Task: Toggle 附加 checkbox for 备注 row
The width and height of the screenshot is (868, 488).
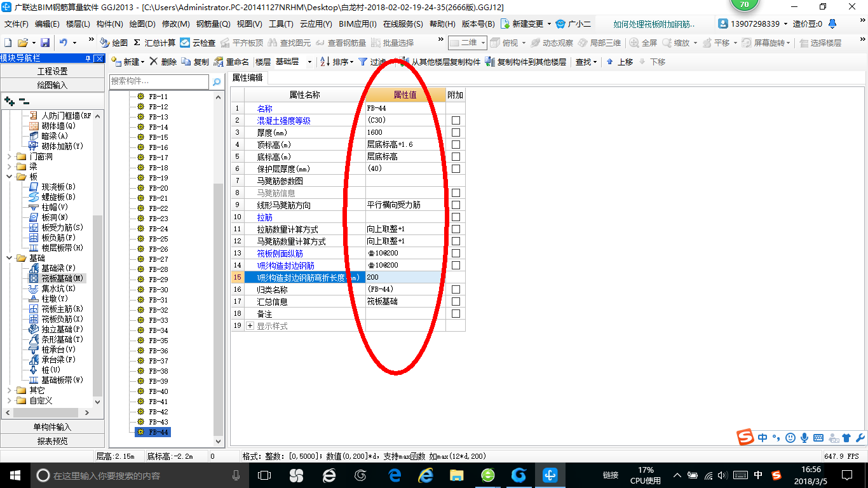Action: coord(456,314)
